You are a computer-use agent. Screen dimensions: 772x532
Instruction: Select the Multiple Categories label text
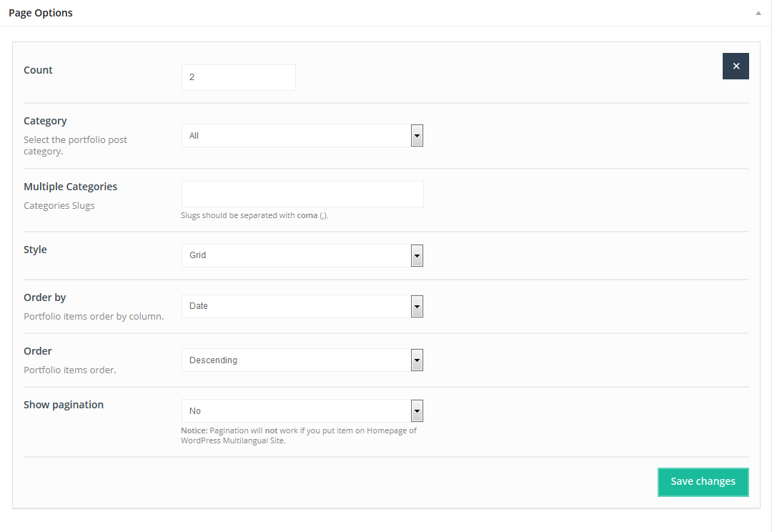(70, 187)
